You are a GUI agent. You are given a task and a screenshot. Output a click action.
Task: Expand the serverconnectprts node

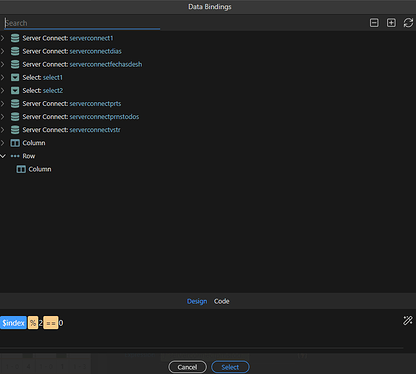pos(3,103)
